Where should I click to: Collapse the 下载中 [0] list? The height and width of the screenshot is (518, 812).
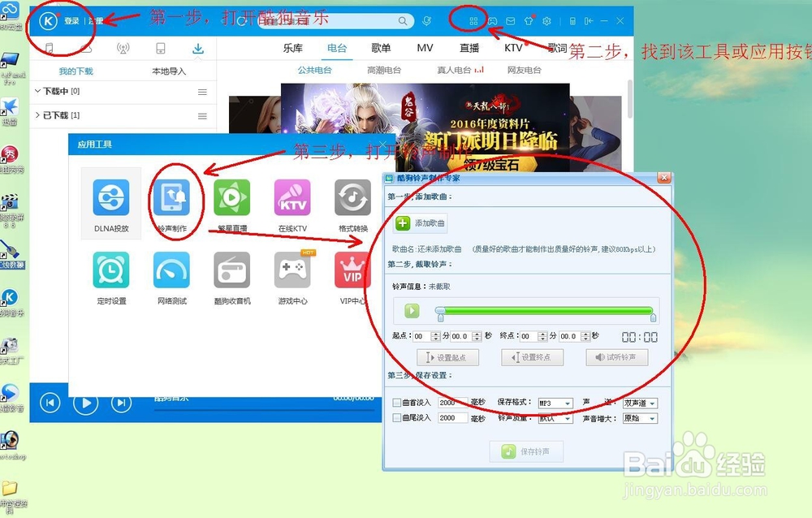pos(37,91)
